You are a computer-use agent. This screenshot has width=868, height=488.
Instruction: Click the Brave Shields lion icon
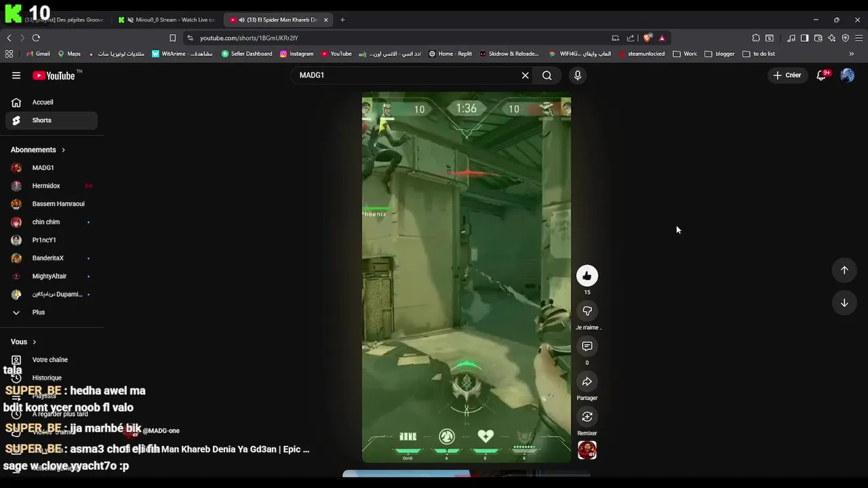click(648, 38)
